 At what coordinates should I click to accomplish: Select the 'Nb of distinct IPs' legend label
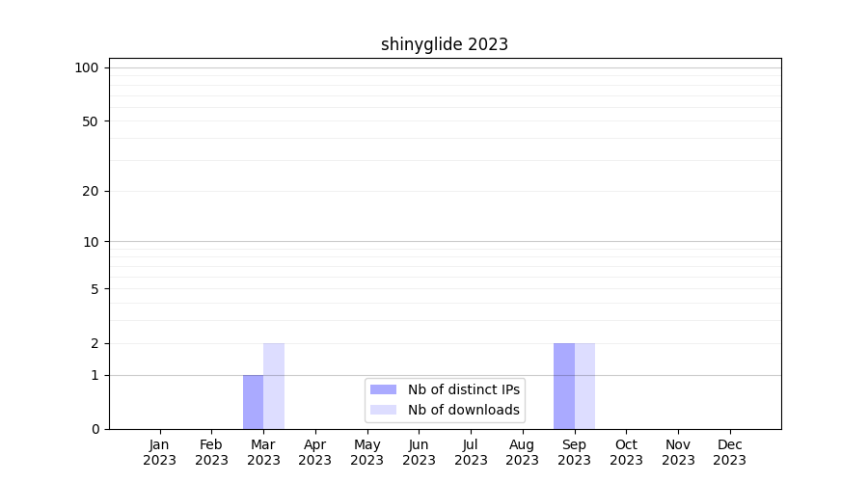pos(463,389)
